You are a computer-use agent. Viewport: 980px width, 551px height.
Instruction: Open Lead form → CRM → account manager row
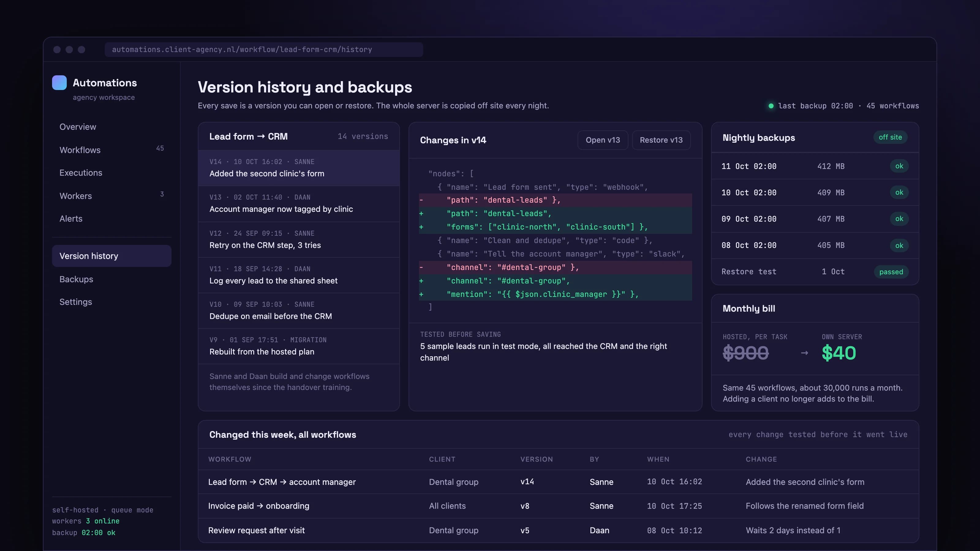(x=559, y=482)
